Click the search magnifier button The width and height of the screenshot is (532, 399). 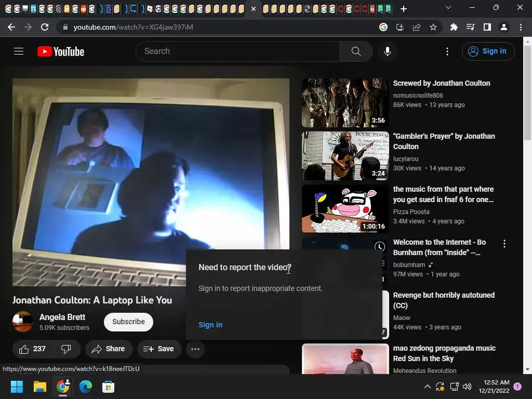click(356, 51)
